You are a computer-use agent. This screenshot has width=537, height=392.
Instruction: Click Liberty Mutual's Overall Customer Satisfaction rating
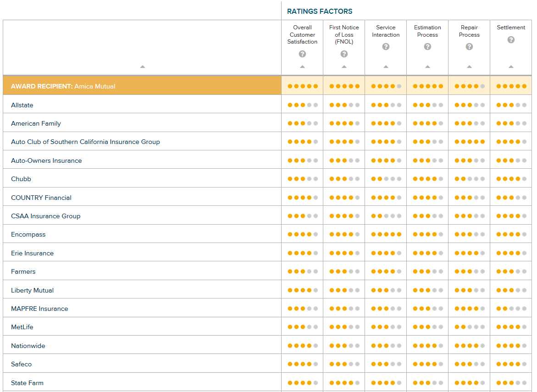point(303,290)
